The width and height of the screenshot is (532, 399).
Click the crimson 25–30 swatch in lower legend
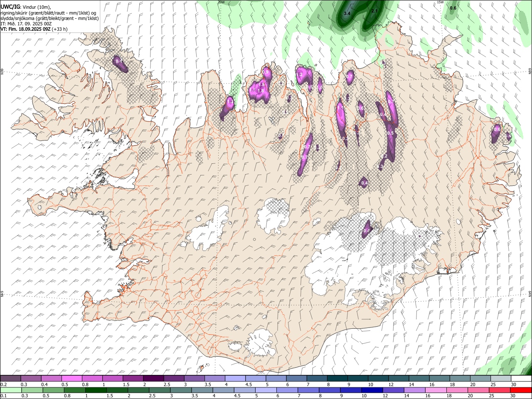pos(499,390)
